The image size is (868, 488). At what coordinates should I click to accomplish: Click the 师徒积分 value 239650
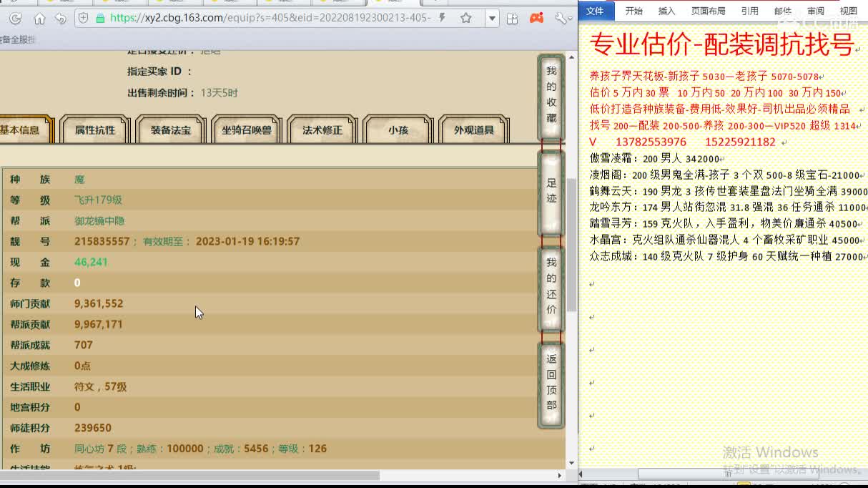93,428
